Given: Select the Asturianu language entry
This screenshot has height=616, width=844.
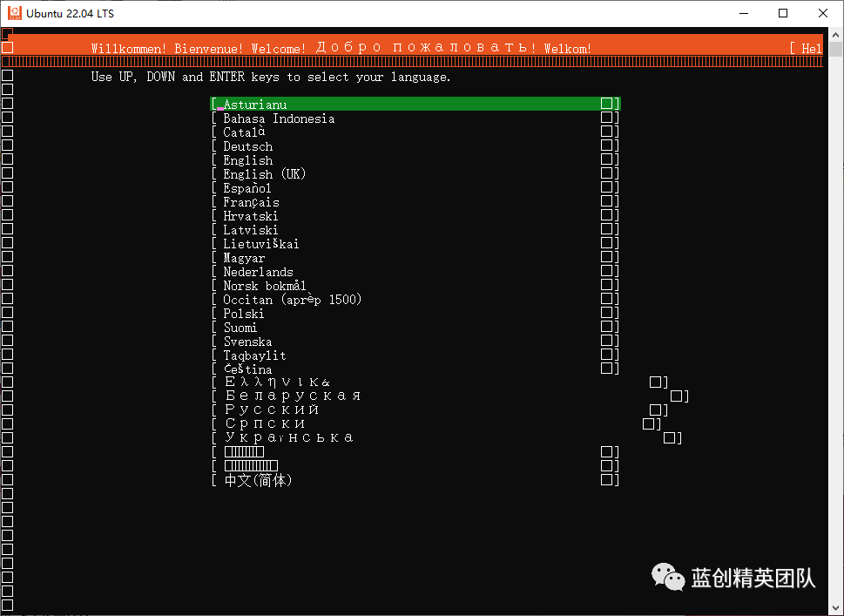Looking at the screenshot, I should (x=415, y=104).
